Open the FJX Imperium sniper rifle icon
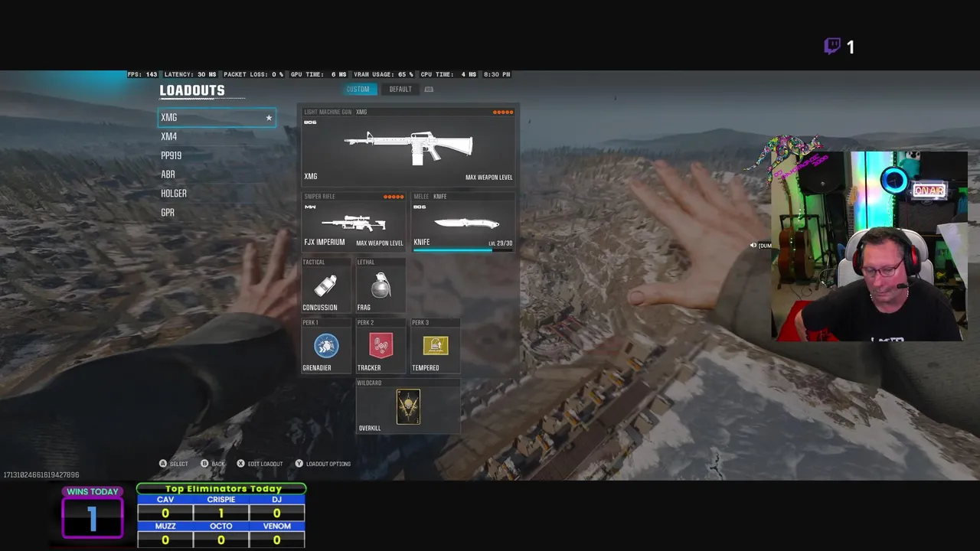This screenshot has height=551, width=980. [x=354, y=223]
